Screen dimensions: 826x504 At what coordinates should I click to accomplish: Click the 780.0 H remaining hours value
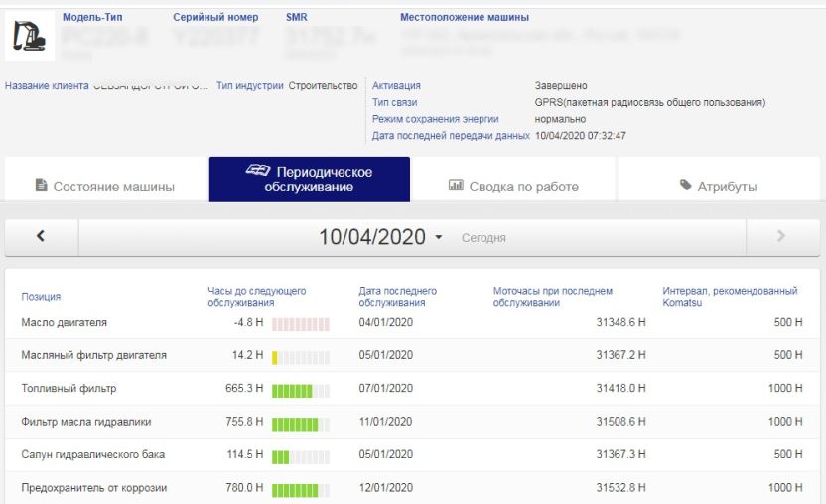tap(244, 488)
